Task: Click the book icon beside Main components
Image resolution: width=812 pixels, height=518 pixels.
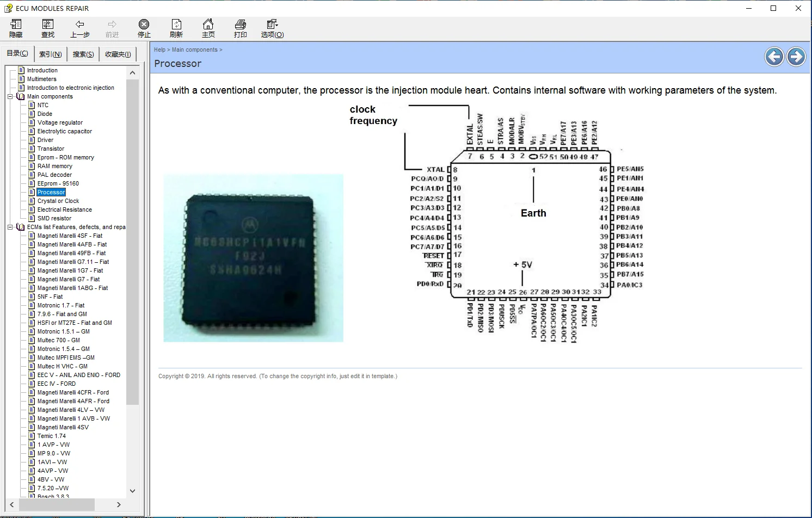Action: click(x=21, y=96)
